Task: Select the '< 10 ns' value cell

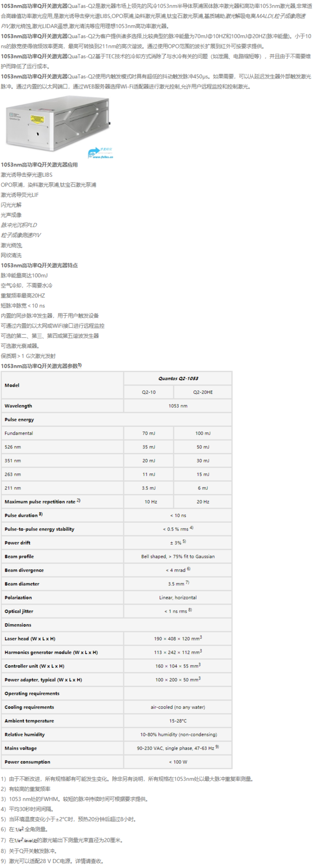Action: pos(178,515)
